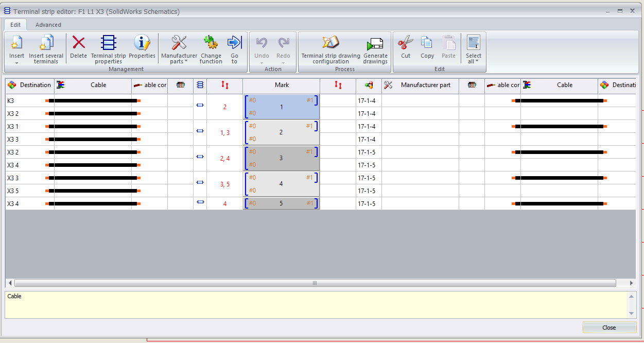
Task: Open Terminal strip properties
Action: tap(108, 43)
